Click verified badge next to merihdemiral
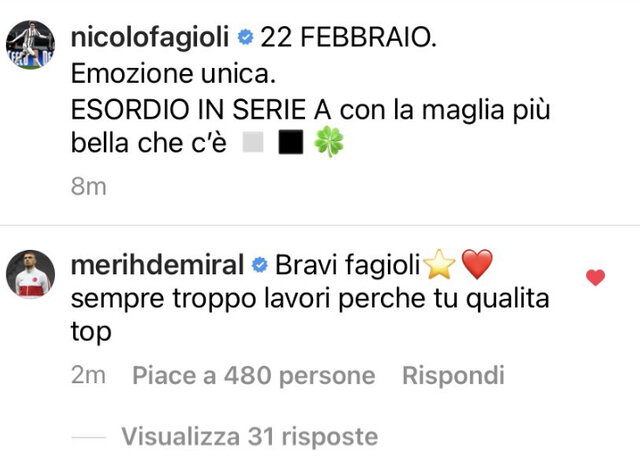Screen dimensions: 640x459 point(260,265)
